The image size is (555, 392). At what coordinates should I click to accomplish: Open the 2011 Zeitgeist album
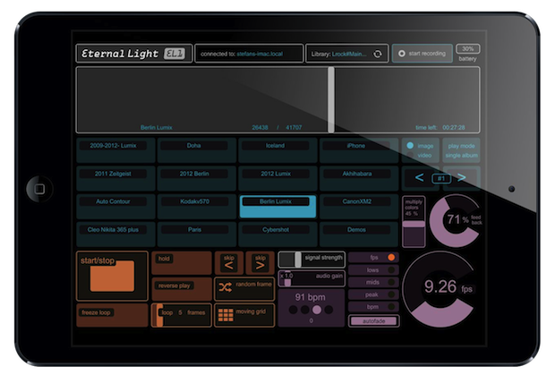(x=115, y=178)
